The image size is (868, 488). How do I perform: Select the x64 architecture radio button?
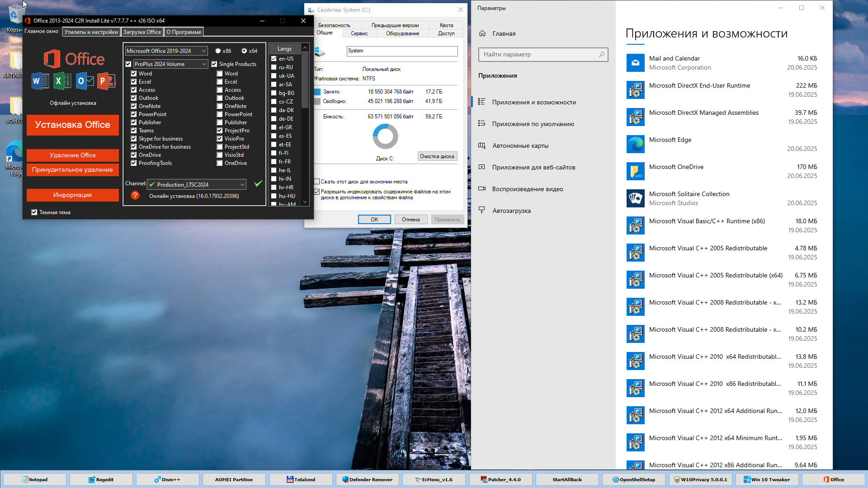point(244,51)
